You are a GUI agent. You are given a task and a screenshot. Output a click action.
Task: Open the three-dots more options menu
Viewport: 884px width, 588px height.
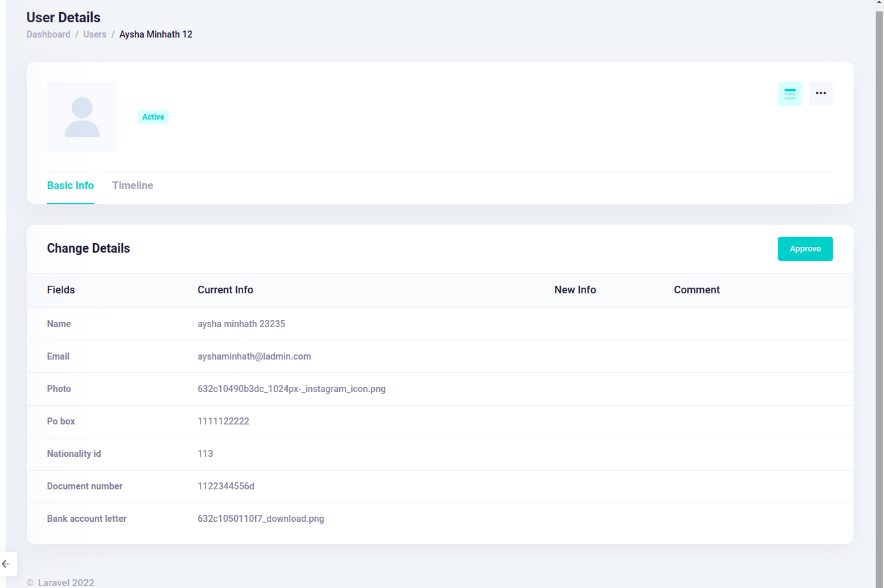820,94
